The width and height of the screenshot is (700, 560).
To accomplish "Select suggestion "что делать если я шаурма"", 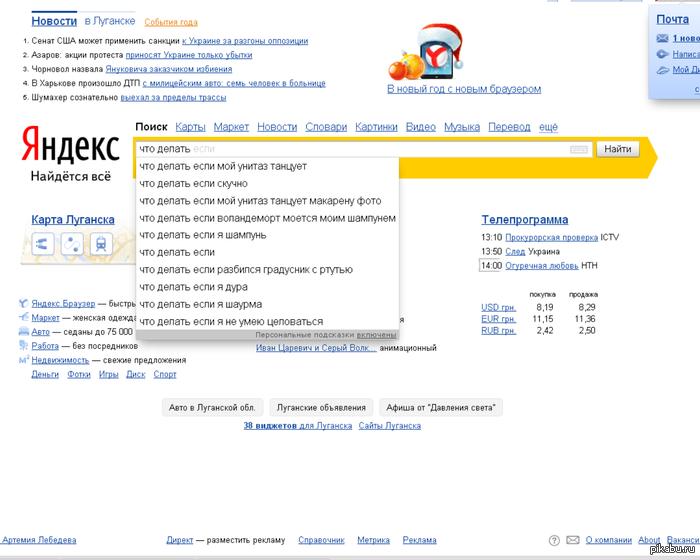I will pos(267,304).
